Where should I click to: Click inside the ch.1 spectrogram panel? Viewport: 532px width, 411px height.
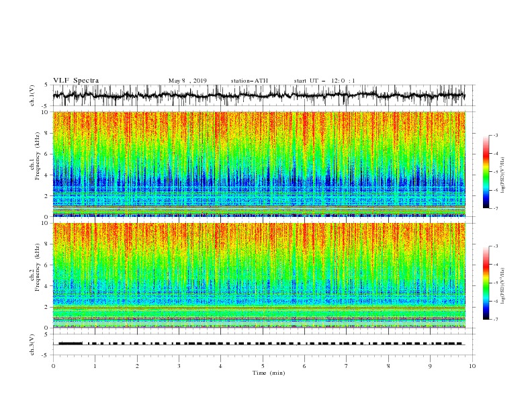[x=259, y=164]
